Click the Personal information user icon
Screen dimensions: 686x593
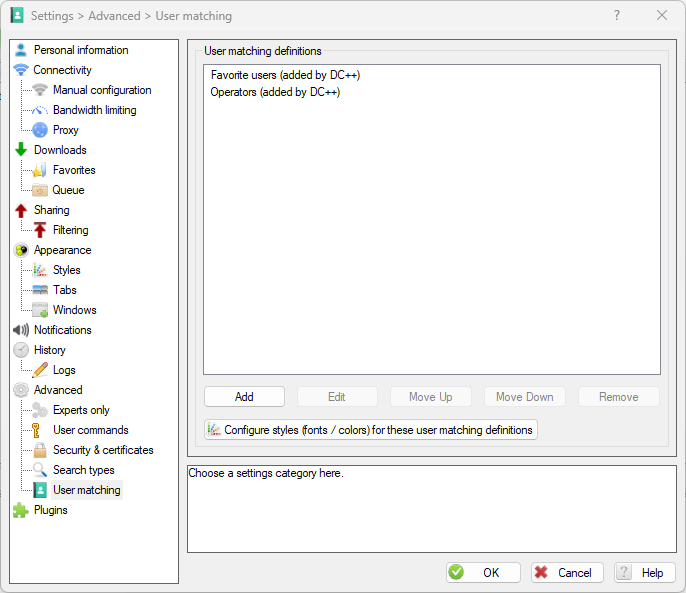point(21,50)
